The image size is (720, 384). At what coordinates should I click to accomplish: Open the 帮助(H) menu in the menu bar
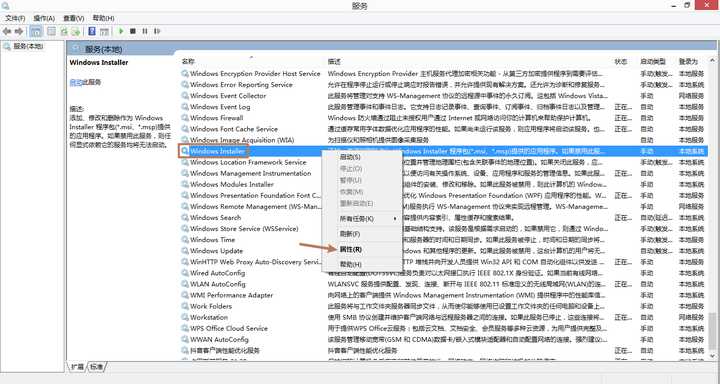click(x=103, y=18)
